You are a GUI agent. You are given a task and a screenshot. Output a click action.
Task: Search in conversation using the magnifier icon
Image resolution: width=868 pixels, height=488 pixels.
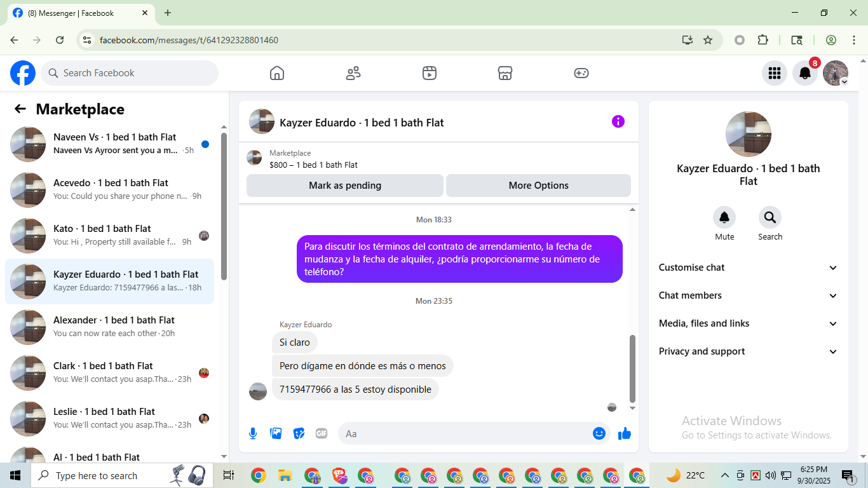pyautogui.click(x=770, y=218)
